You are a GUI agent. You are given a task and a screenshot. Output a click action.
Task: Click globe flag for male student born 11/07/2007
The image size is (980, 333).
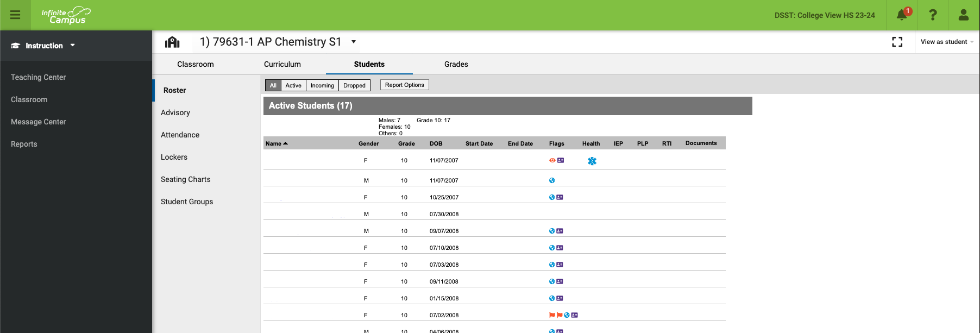coord(552,180)
